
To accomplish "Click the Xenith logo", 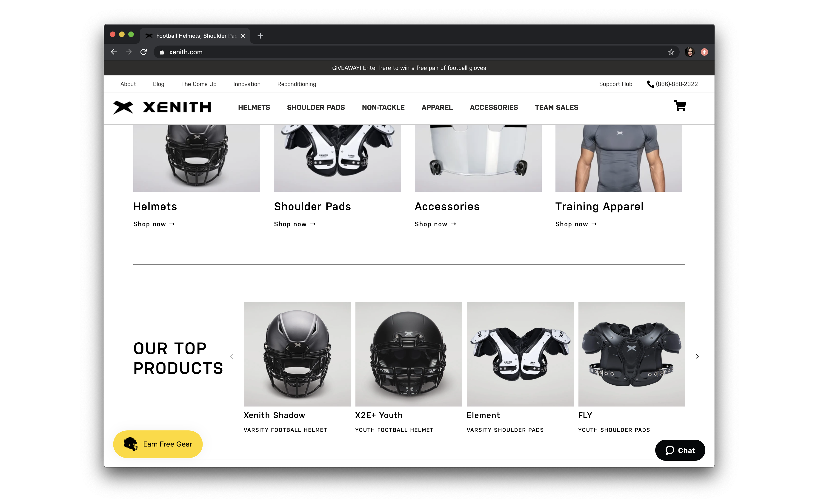I will [162, 107].
